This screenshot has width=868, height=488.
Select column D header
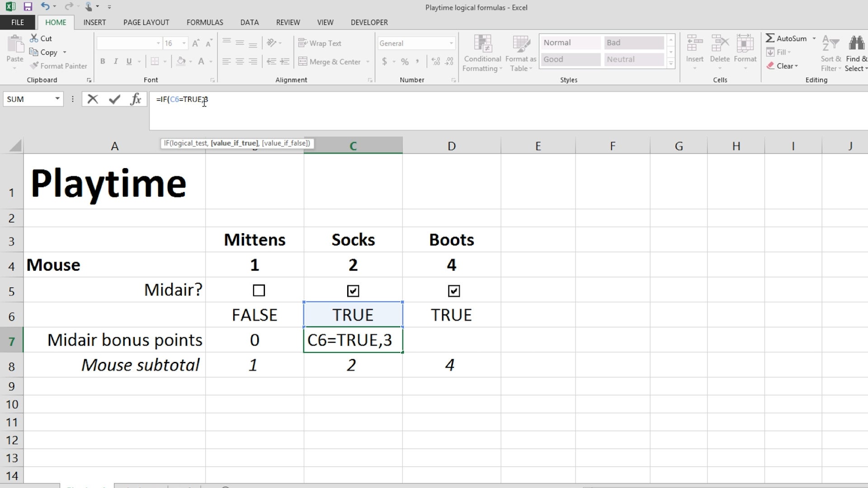(x=452, y=146)
